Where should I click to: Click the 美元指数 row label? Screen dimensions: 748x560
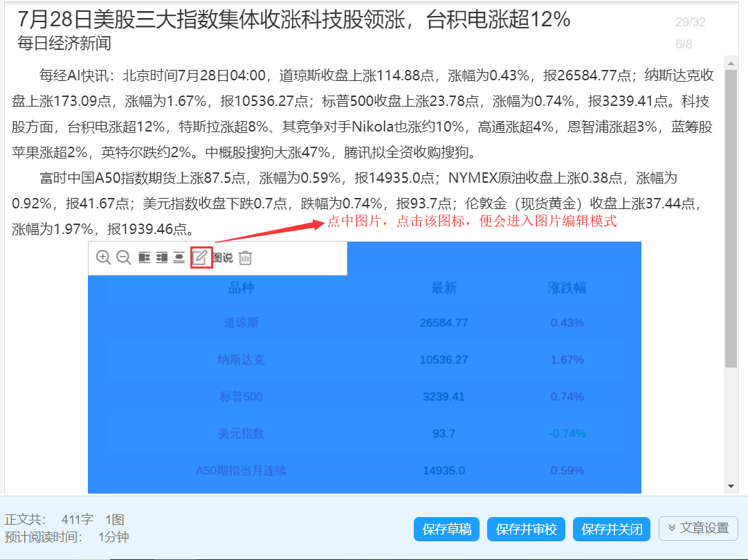pyautogui.click(x=241, y=433)
